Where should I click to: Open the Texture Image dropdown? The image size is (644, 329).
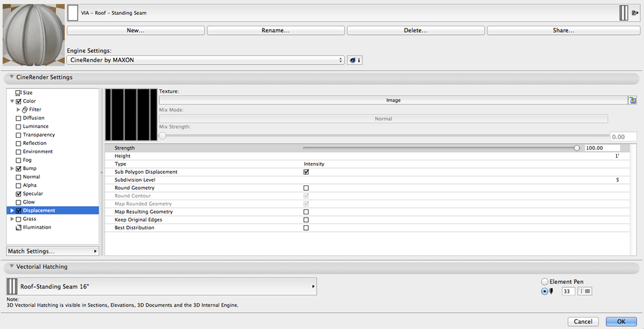point(393,100)
